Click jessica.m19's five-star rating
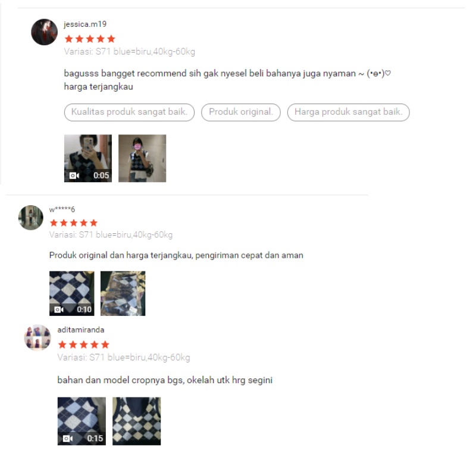This screenshot has height=476, width=476. tap(90, 39)
